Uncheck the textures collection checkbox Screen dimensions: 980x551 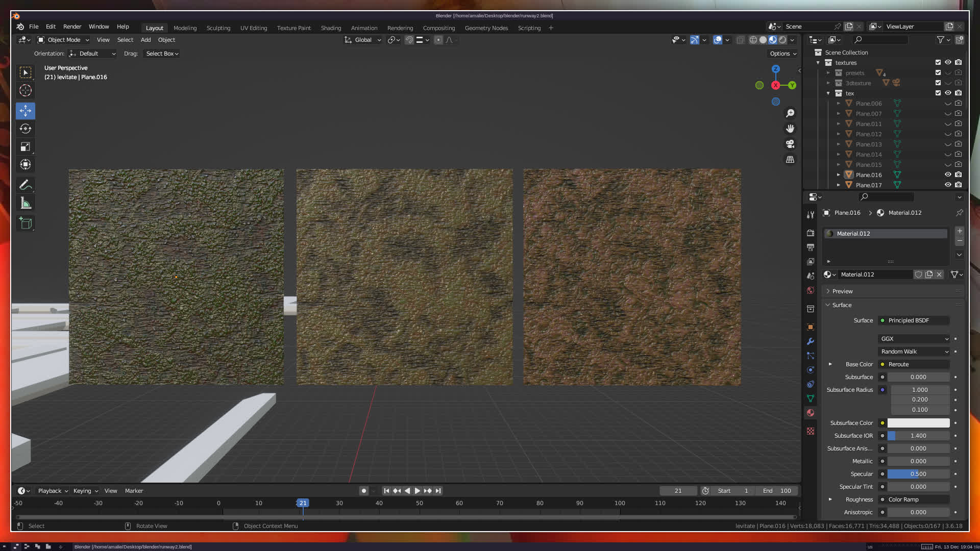click(938, 63)
